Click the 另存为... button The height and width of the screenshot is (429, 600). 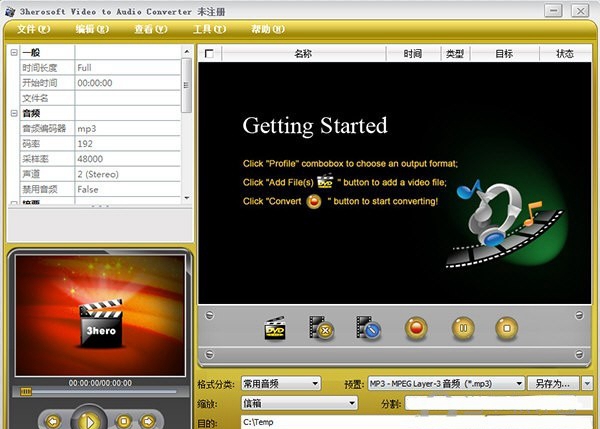(553, 383)
